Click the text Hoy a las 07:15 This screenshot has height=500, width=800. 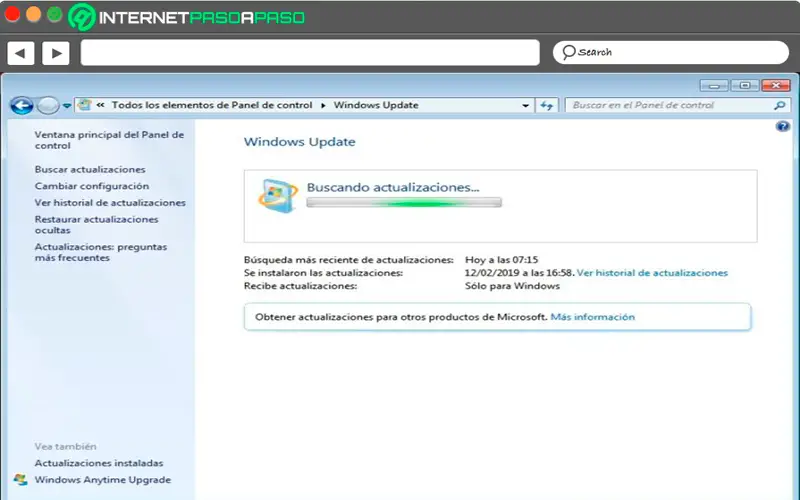[502, 260]
